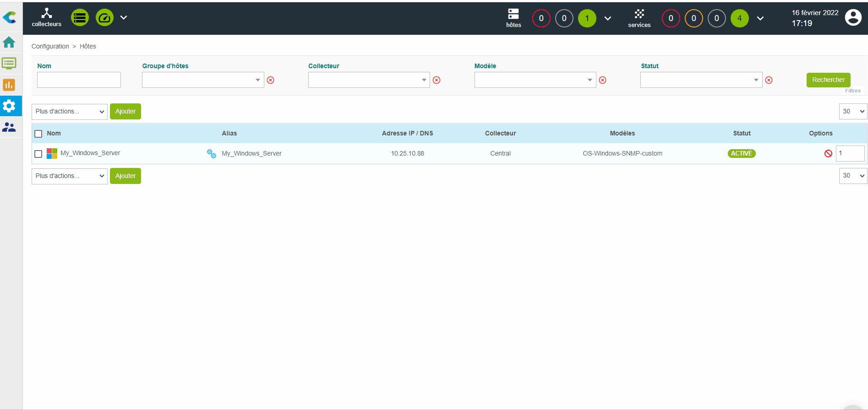The height and width of the screenshot is (410, 868).
Task: Open top Plus d'actions dropdown
Action: 70,112
